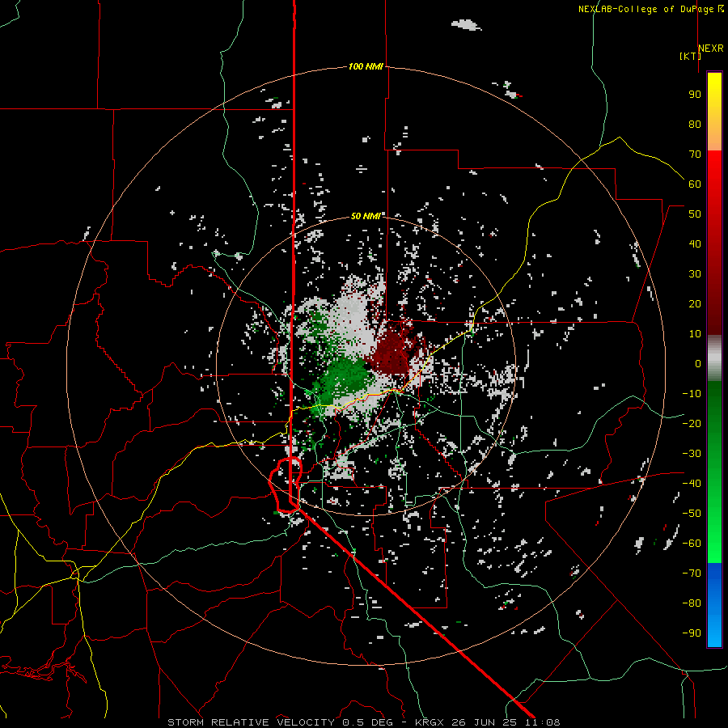Click the 20 value on the velocity scale

pyautogui.click(x=695, y=303)
